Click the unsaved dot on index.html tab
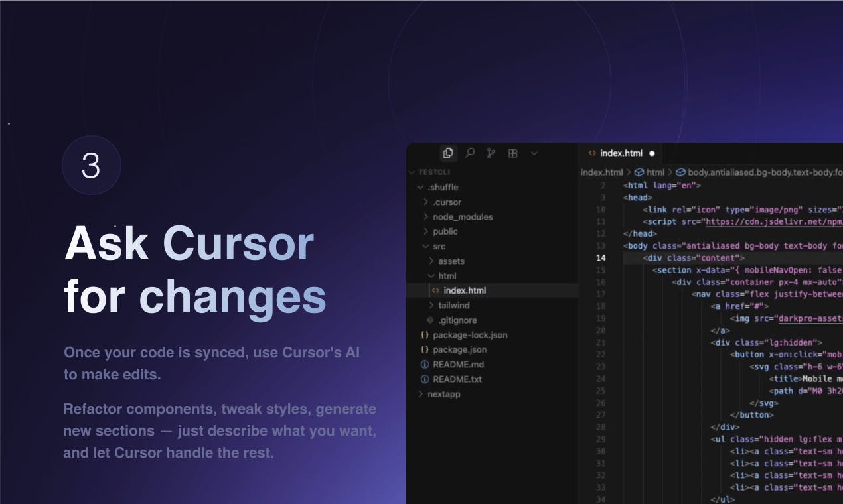843x504 pixels. (652, 153)
